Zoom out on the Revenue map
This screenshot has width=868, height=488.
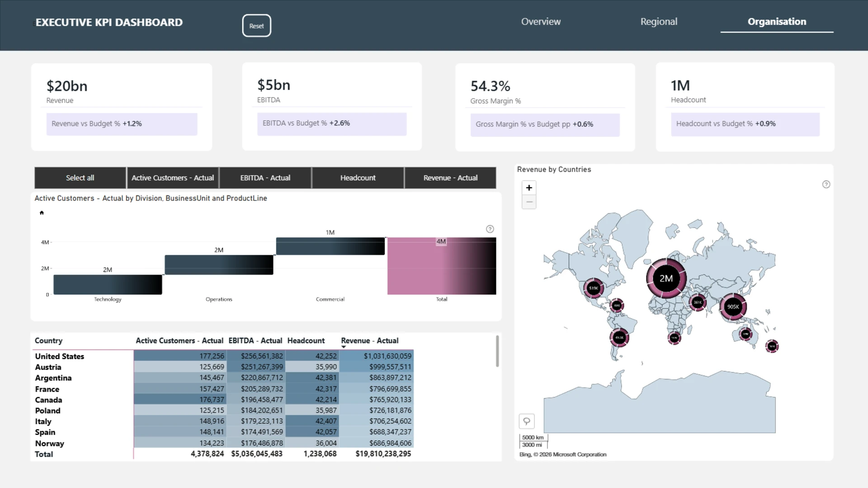coord(529,202)
